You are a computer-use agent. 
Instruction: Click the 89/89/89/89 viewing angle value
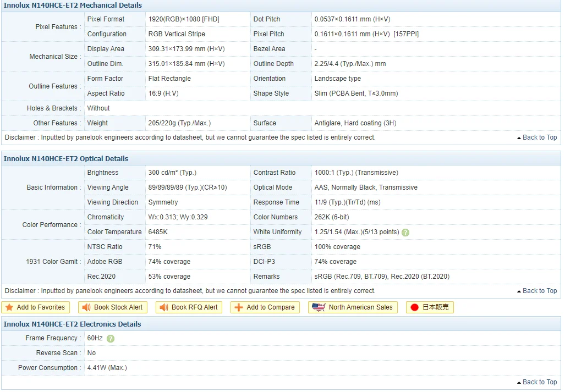[x=188, y=187]
